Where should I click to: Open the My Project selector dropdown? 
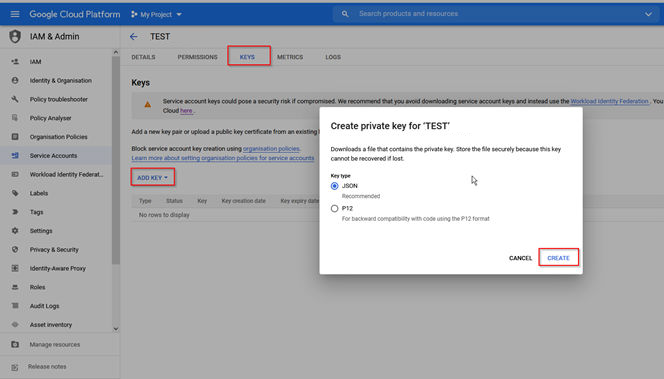157,14
